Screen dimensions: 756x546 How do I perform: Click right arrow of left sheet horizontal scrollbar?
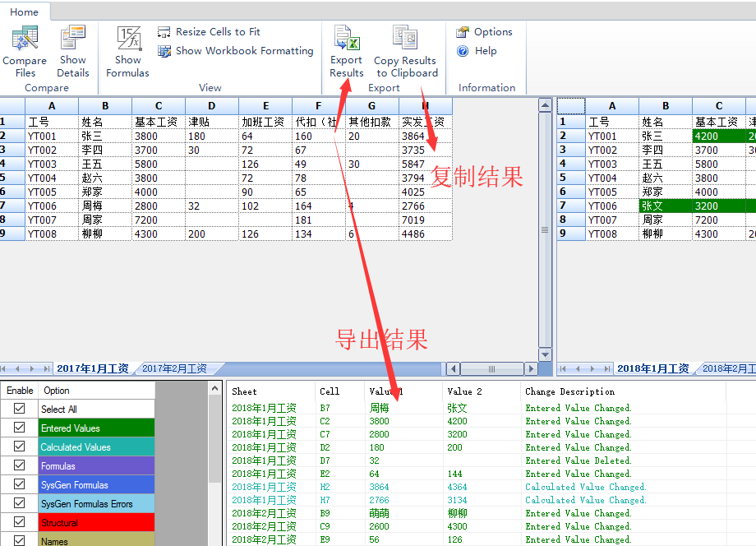pyautogui.click(x=531, y=369)
